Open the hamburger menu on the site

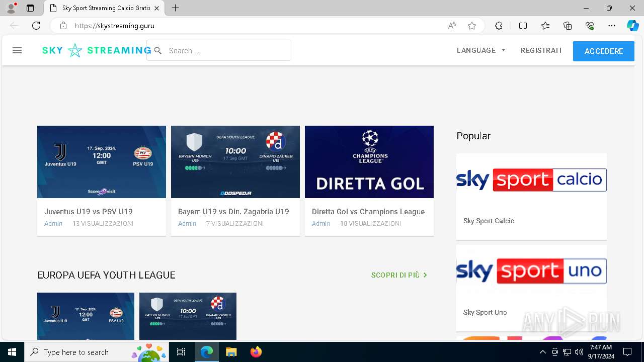pos(17,50)
